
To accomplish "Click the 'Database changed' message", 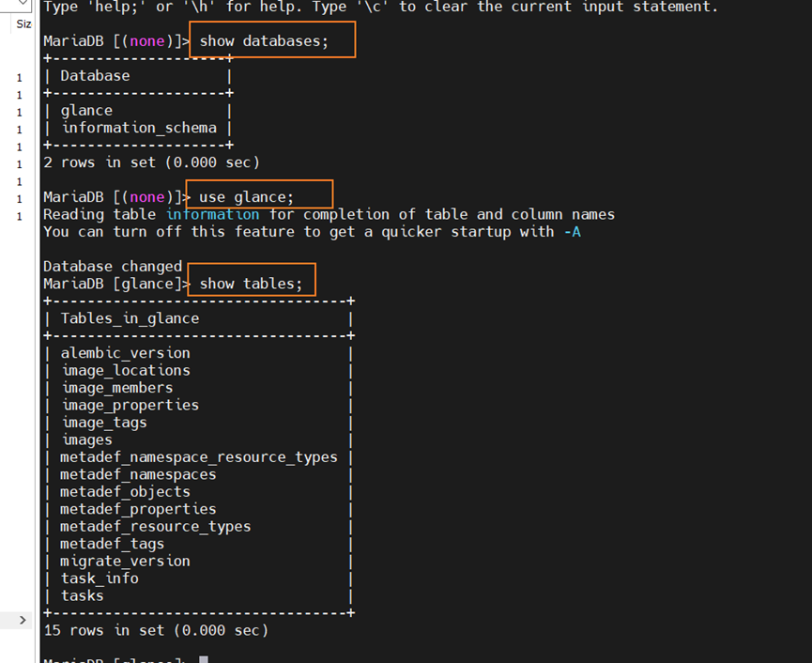I will [113, 267].
